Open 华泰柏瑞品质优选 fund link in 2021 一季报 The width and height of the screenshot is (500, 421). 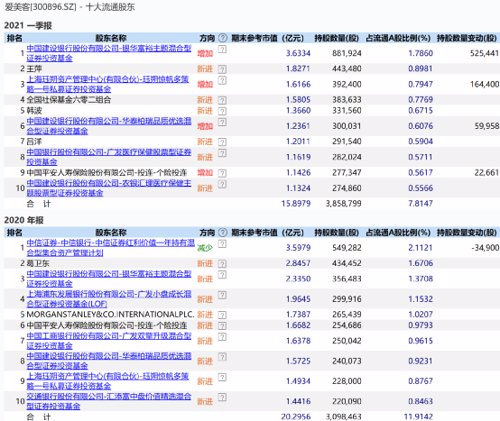109,126
